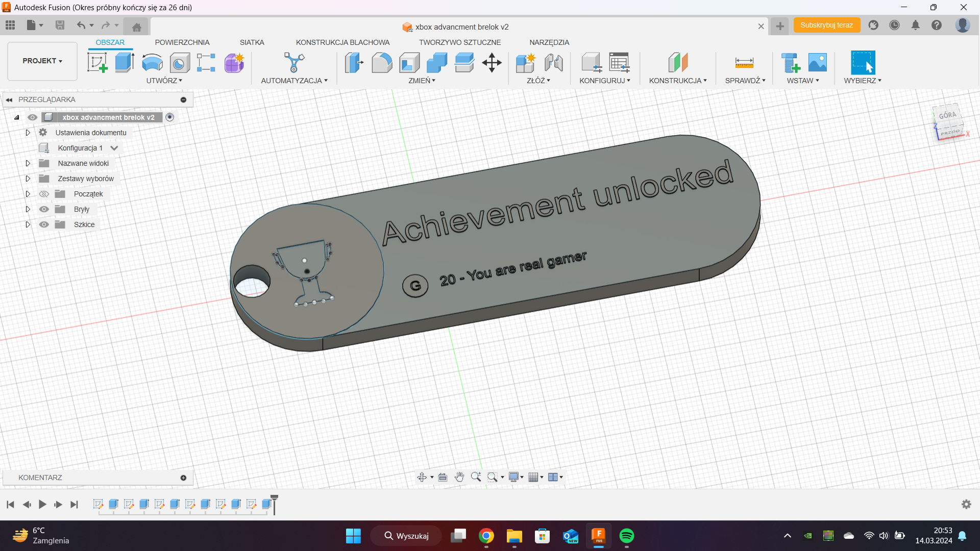This screenshot has height=551, width=980.
Task: Select the Extrude tool
Action: pos(125,63)
